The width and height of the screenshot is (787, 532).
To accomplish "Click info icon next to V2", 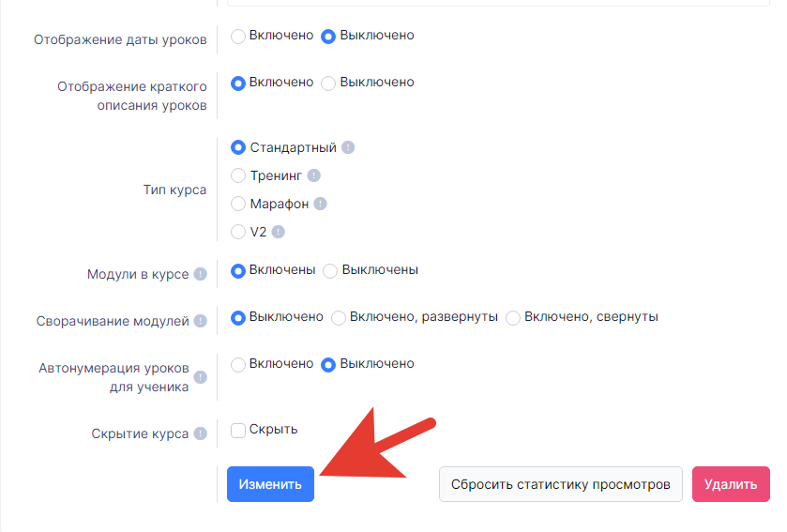I will tap(278, 232).
